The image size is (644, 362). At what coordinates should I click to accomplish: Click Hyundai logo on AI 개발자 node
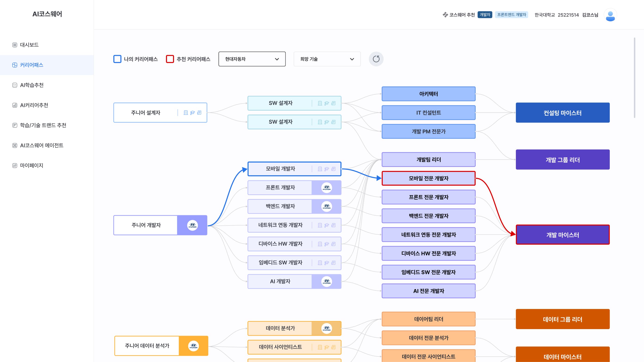click(x=326, y=281)
